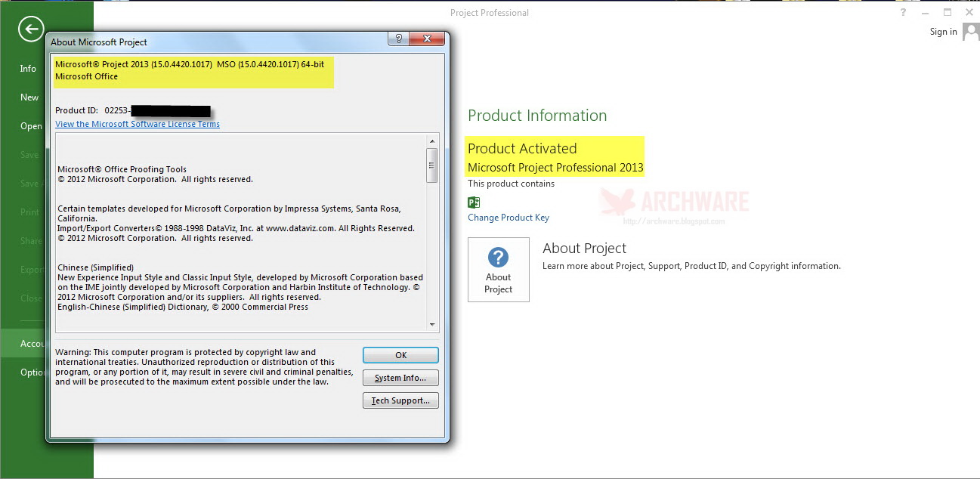Open Help via the question mark at top right
Viewport: 980px width, 479px height.
pos(902,12)
